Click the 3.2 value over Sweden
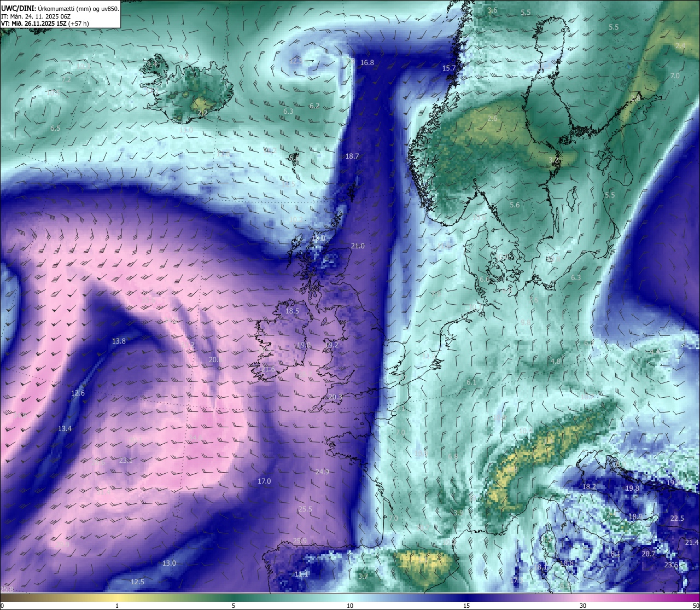The width and height of the screenshot is (700, 610). click(x=554, y=160)
